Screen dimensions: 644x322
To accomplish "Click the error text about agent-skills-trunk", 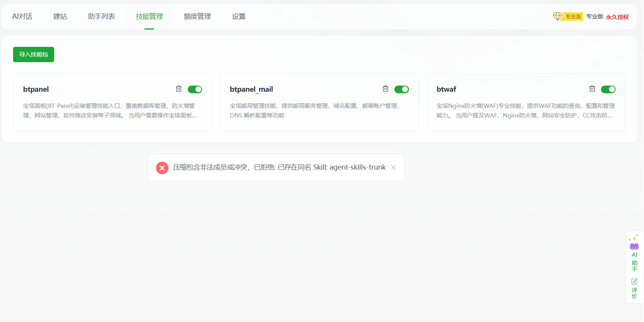I will (280, 167).
